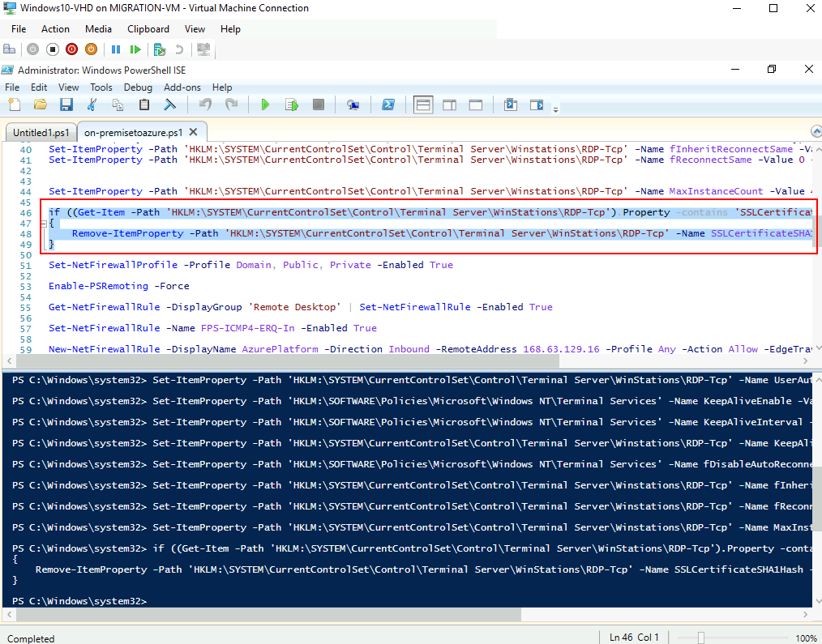Screen dimensions: 822x644
Task: Open PowerShell ISE Edit menu
Action: coord(39,87)
